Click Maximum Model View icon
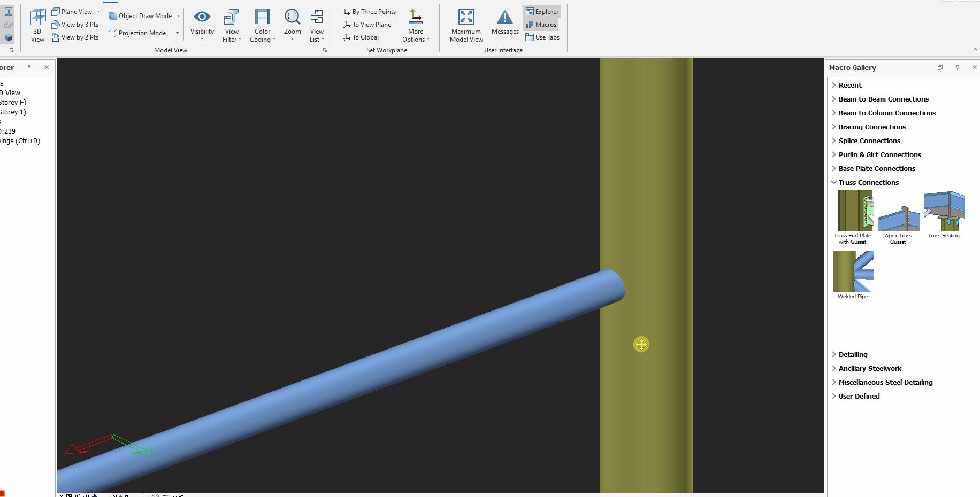The width and height of the screenshot is (980, 497). pyautogui.click(x=466, y=19)
